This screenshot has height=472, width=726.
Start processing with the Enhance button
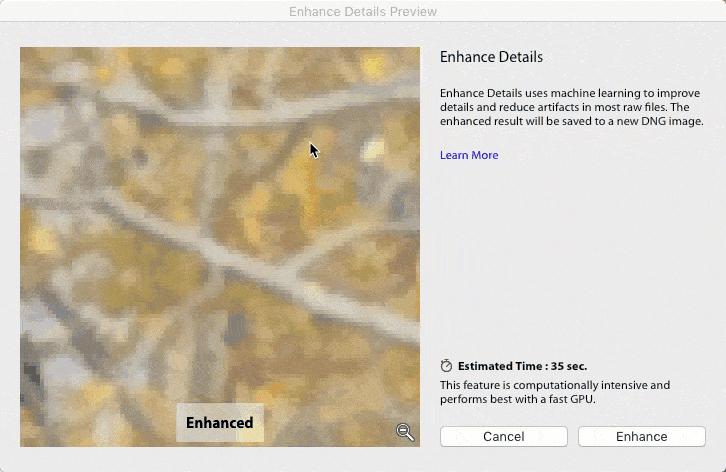pyautogui.click(x=642, y=436)
